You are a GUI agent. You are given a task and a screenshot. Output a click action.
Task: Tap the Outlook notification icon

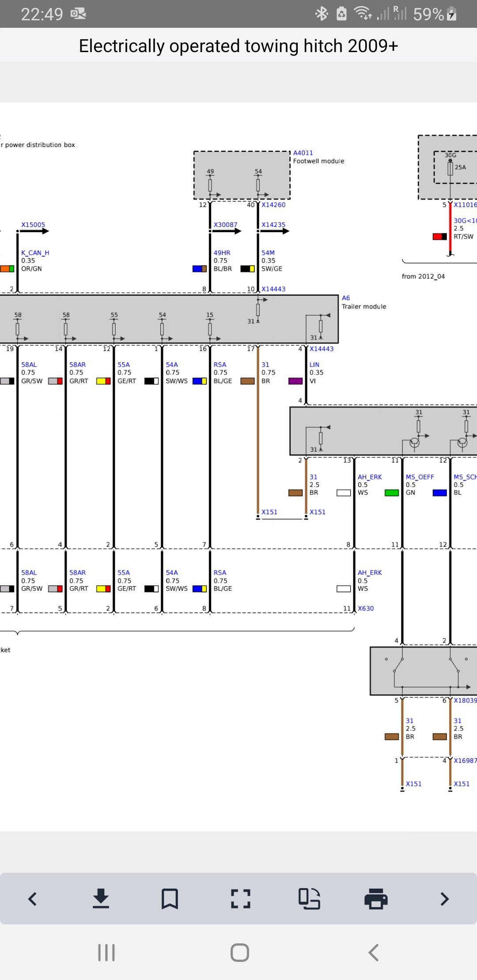[78, 14]
